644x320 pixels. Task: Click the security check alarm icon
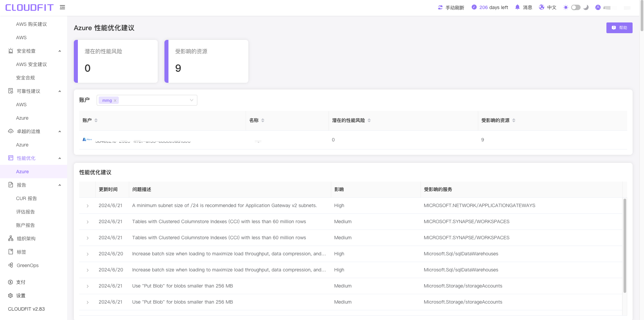[11, 51]
